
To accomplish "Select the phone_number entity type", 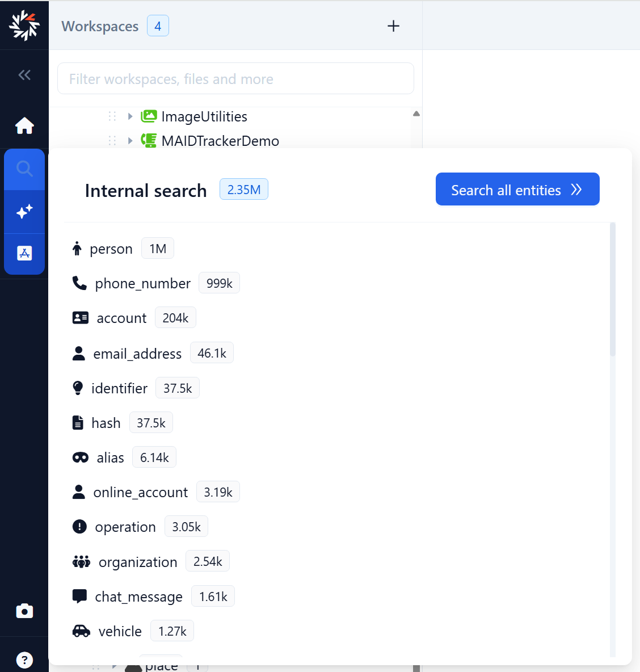I will tap(142, 283).
